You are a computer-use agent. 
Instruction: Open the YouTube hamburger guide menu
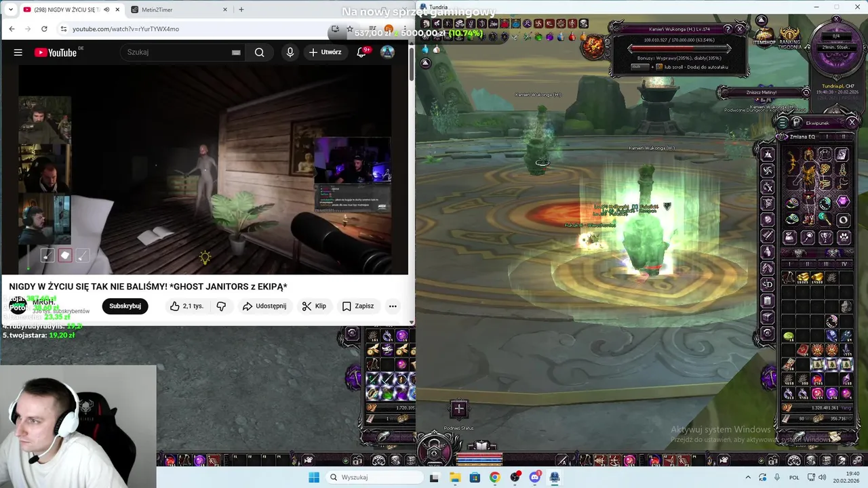point(18,52)
